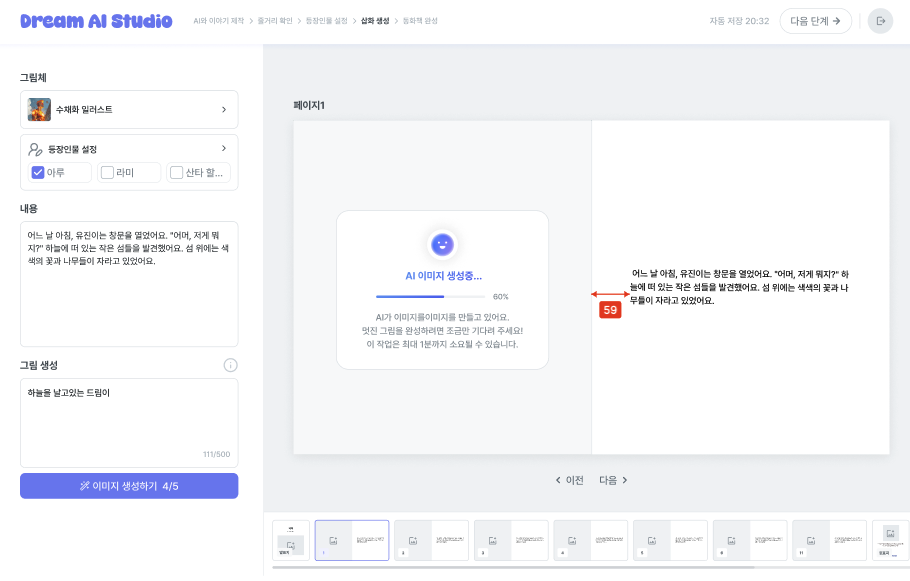Click the image generation progress bar

click(x=430, y=296)
